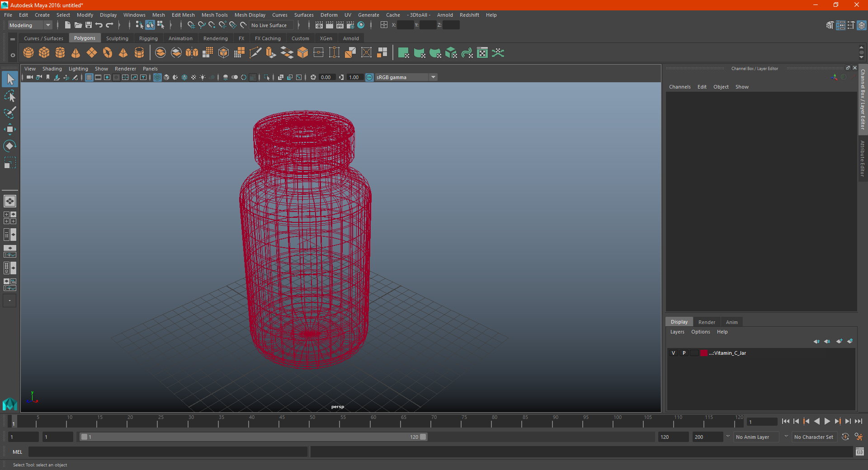868x470 pixels.
Task: Click the Multi-Cut knife shelf icon
Action: click(x=255, y=53)
